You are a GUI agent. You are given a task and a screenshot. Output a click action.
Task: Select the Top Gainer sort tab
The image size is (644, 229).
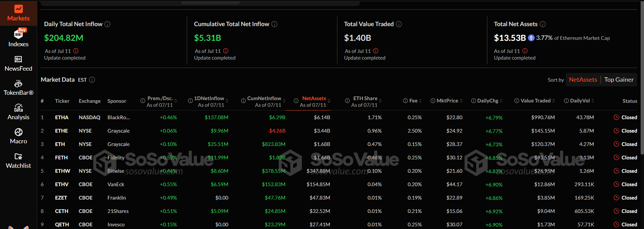click(619, 80)
